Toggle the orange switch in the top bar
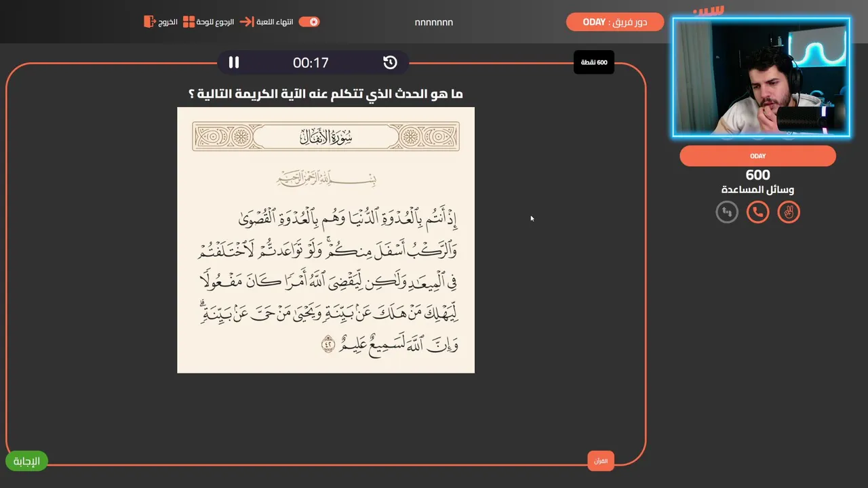Image resolution: width=868 pixels, height=488 pixels. tap(309, 22)
